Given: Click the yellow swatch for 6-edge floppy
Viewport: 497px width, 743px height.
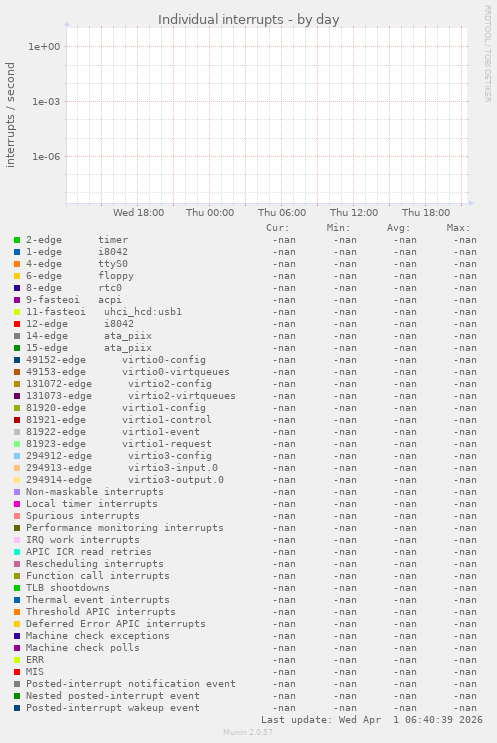Looking at the screenshot, I should tap(17, 276).
